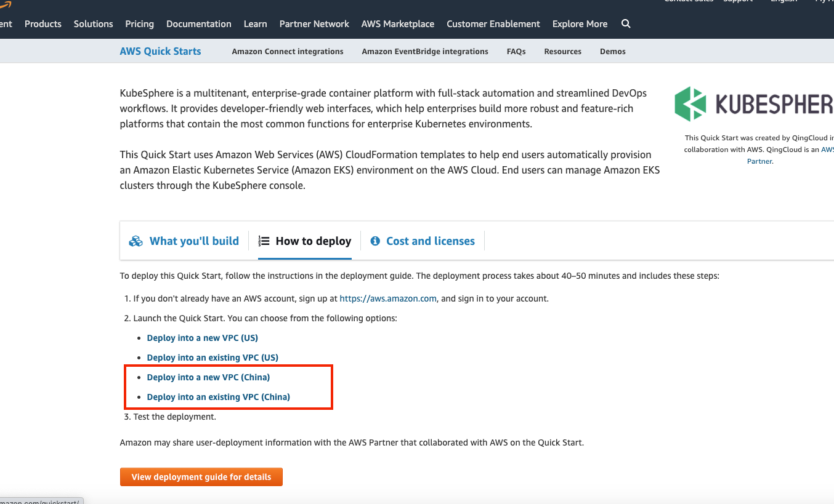Go to AWS Quick Starts home
This screenshot has width=834, height=504.
click(x=160, y=51)
